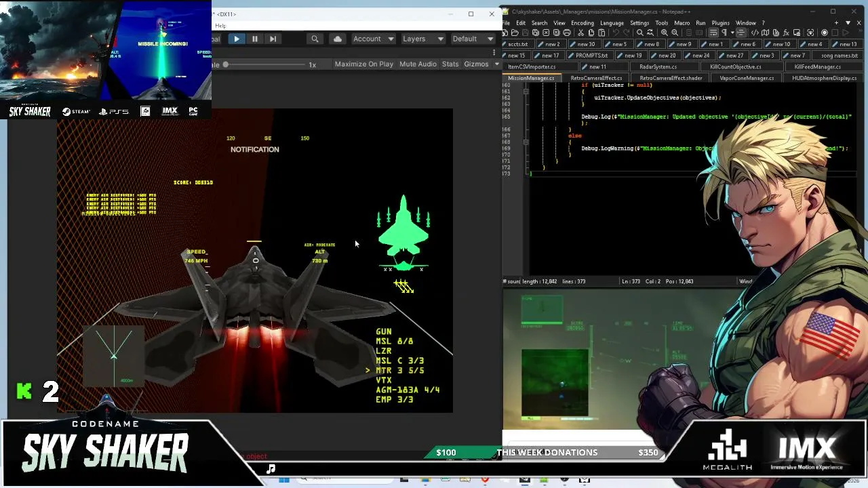Zoom in using Notepad++ toolbar icon
Viewport: 868px width, 488px height.
[665, 33]
